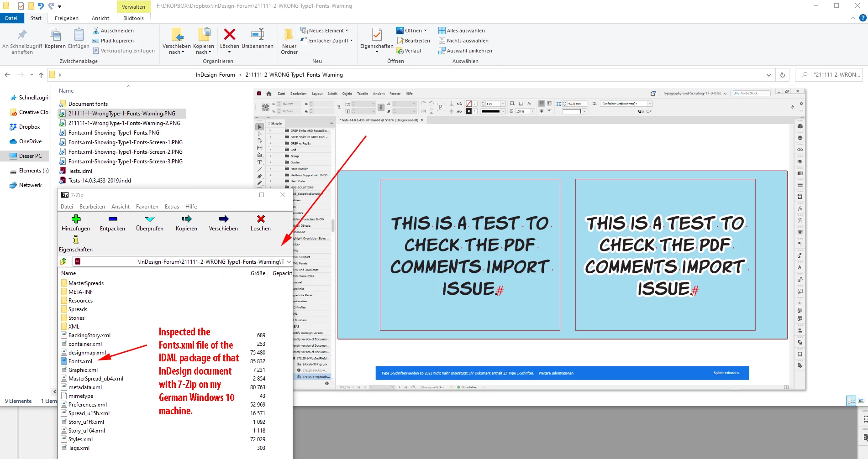Screen dimensions: 868x459
Task: Open address bar history dropdown
Action: [769, 75]
